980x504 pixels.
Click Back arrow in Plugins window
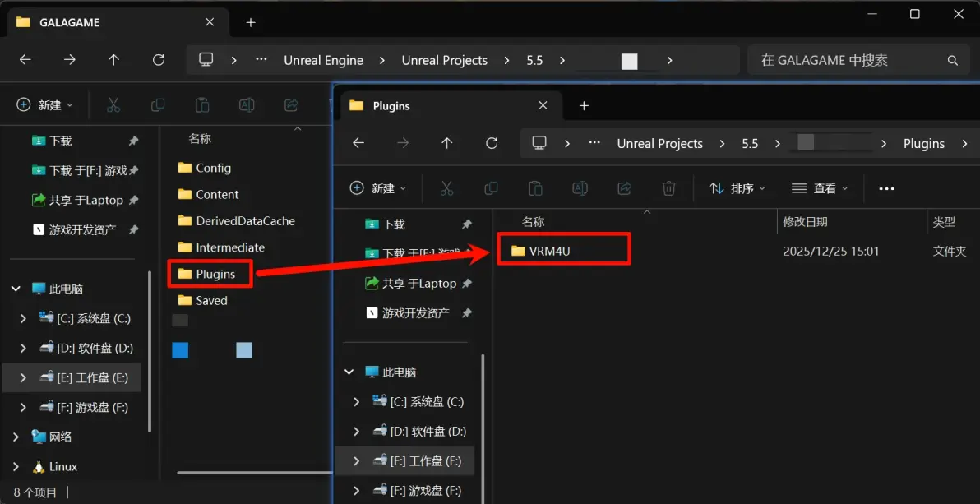tap(358, 143)
